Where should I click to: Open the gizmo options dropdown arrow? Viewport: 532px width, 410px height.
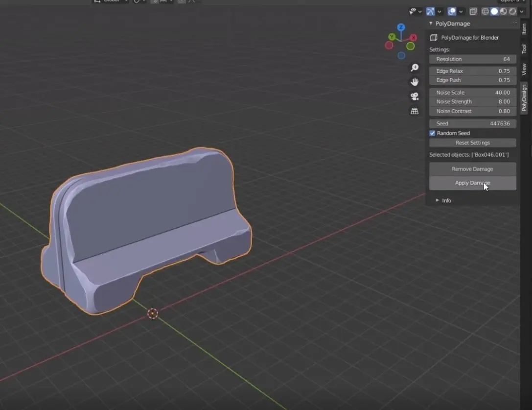point(439,12)
